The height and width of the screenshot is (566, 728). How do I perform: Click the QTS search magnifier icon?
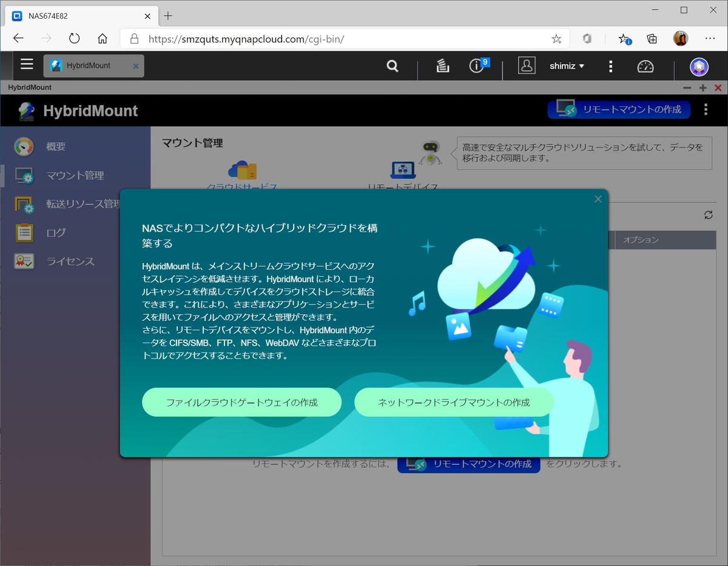pyautogui.click(x=393, y=66)
